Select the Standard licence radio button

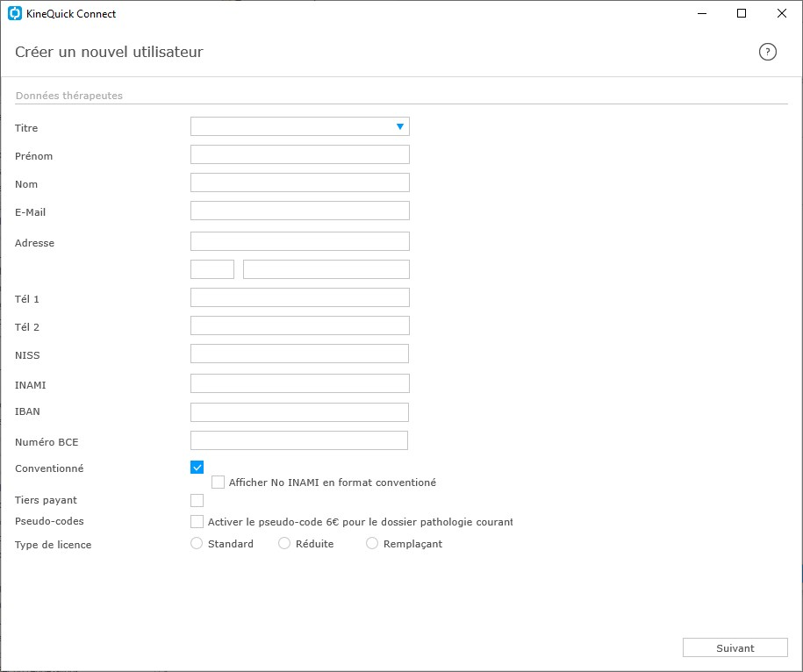197,543
